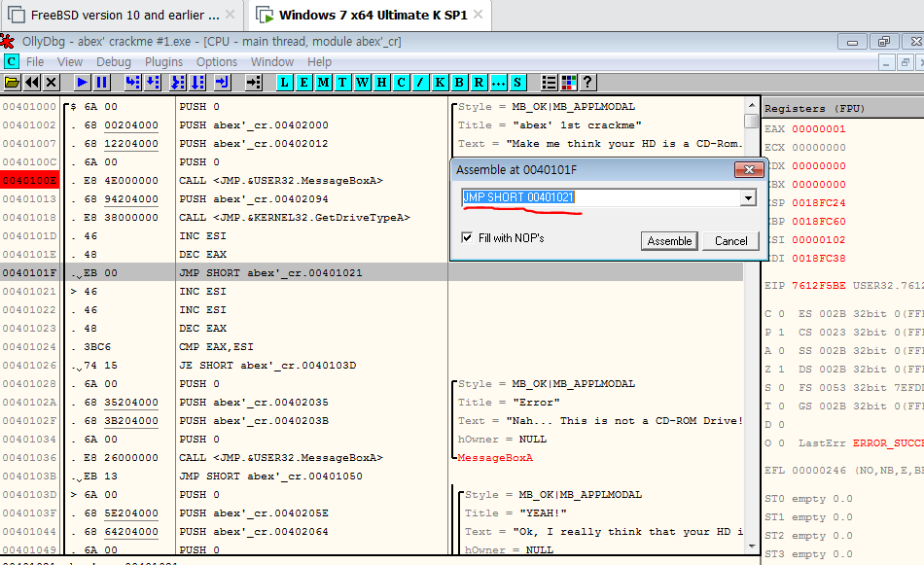
Task: Click the Restart program rewind icon
Action: point(32,83)
